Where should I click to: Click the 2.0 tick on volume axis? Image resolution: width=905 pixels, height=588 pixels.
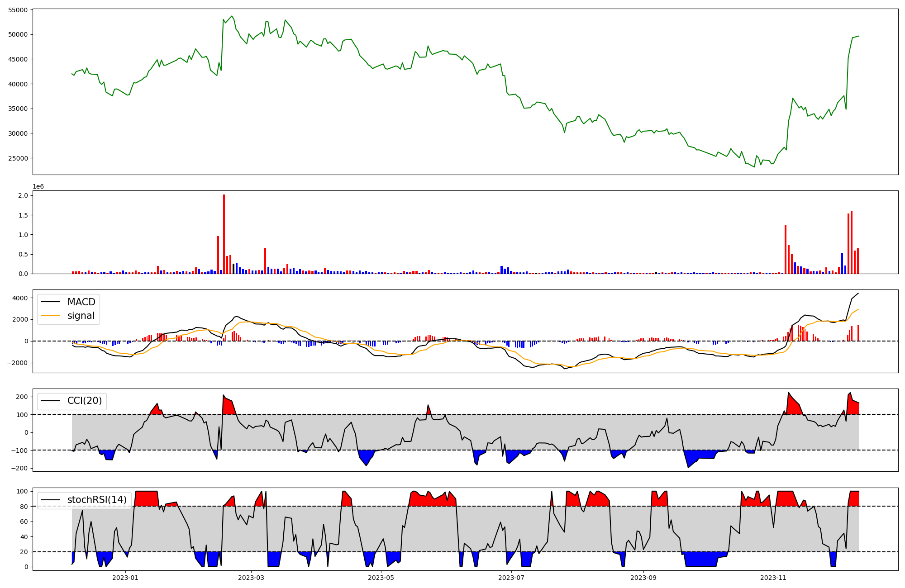(x=23, y=195)
